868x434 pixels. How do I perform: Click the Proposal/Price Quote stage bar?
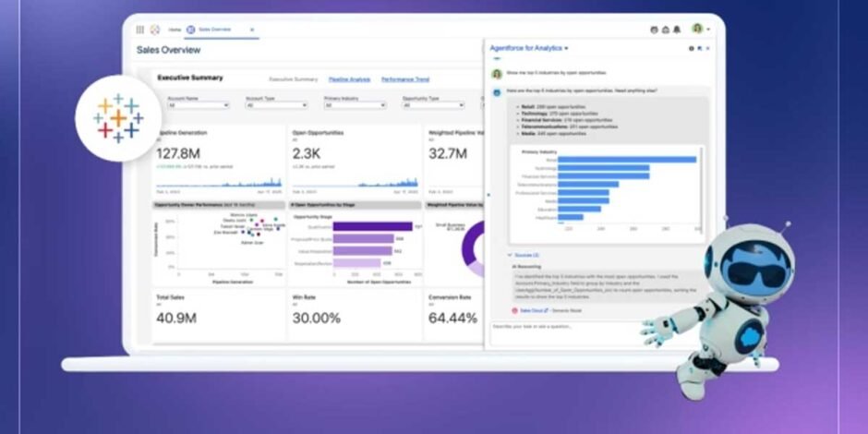click(x=363, y=238)
